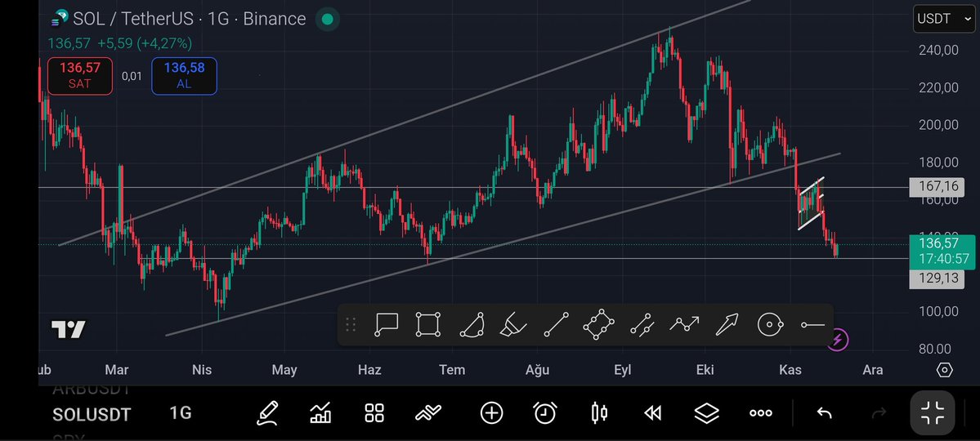Start bar replay with rewind icon
This screenshot has width=980, height=441.
point(652,413)
